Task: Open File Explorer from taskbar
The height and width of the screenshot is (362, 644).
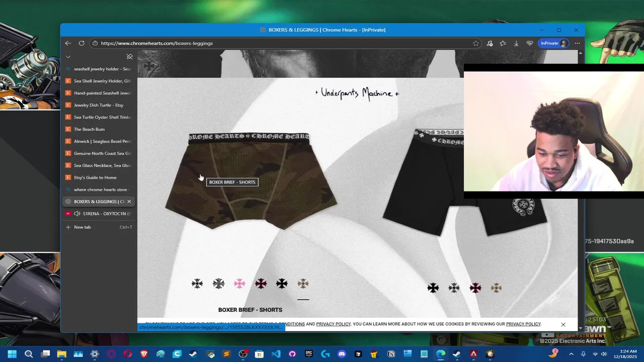Action: click(62, 354)
